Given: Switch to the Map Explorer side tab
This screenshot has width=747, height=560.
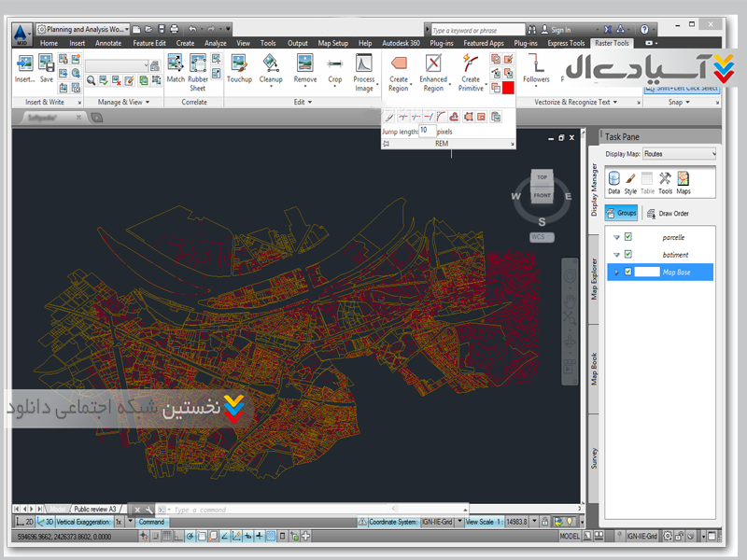Looking at the screenshot, I should [594, 280].
